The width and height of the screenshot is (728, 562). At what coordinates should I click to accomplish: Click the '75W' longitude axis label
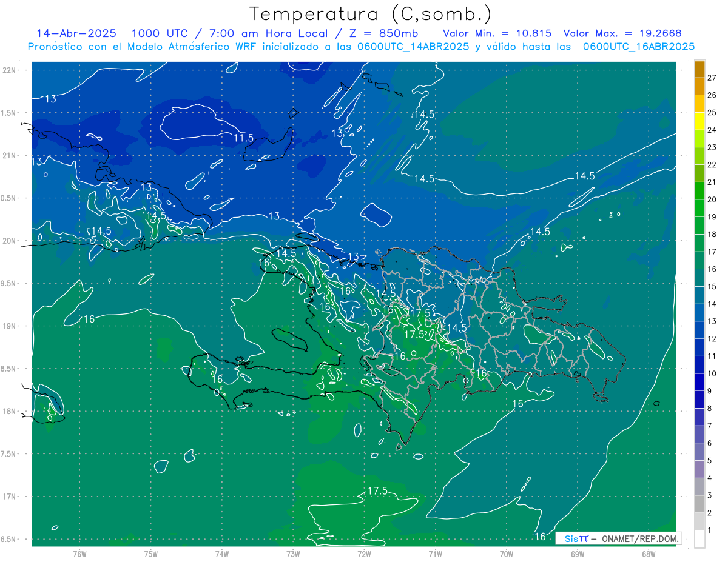point(151,554)
